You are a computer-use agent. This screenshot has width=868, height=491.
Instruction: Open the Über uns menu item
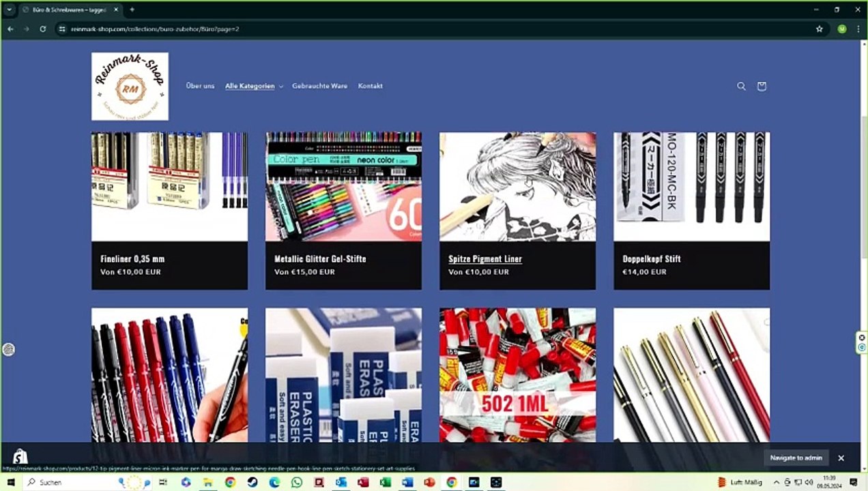[x=200, y=86]
